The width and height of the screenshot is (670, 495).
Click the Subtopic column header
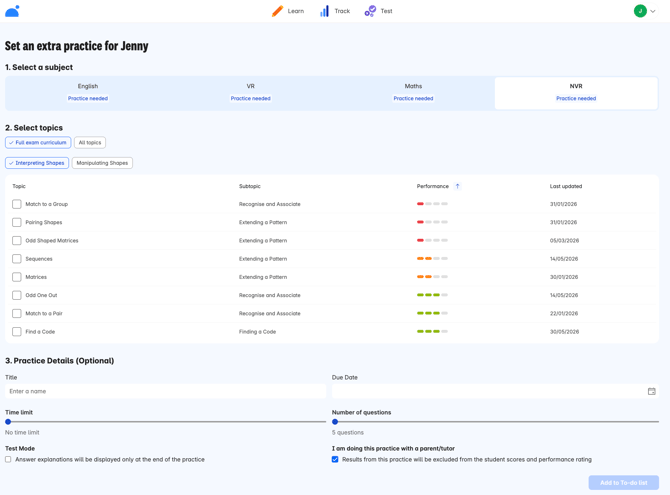pyautogui.click(x=250, y=186)
